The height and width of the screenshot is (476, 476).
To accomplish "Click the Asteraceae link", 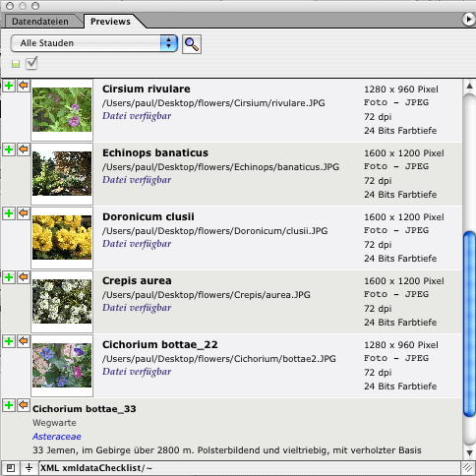I will [x=57, y=437].
